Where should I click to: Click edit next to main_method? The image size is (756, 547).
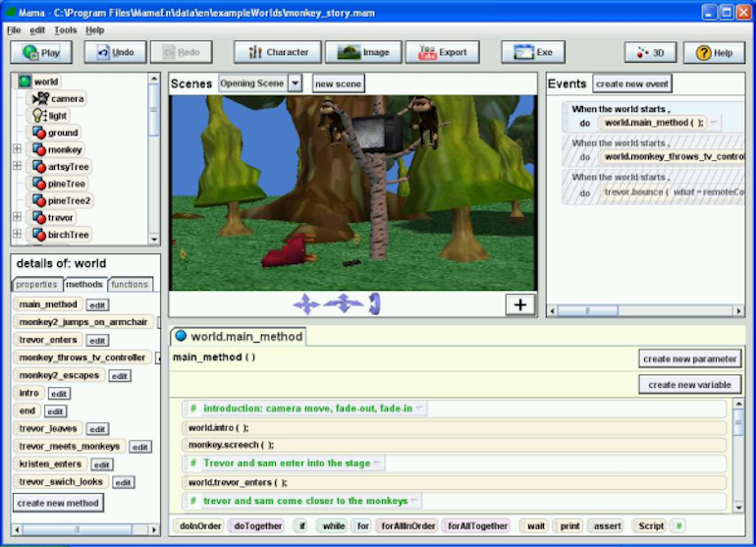(97, 304)
